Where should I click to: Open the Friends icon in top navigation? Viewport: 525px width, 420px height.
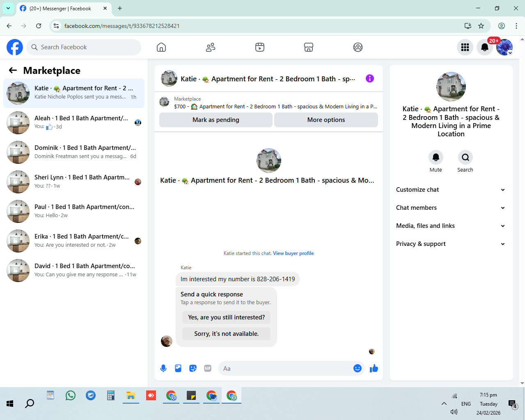[x=211, y=47]
